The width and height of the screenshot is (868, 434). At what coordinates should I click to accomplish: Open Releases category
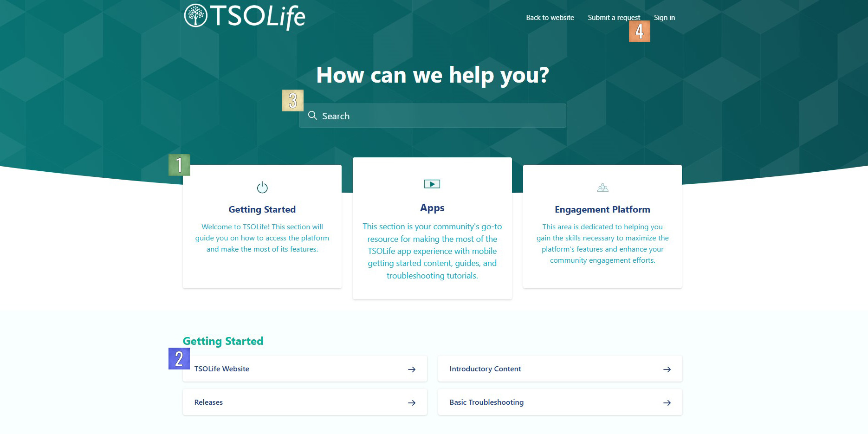305,402
